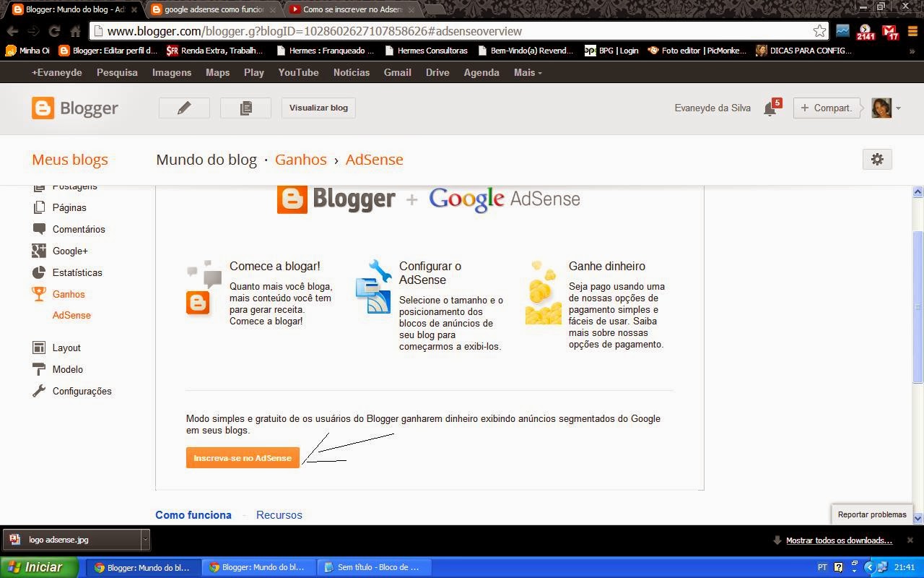924x578 pixels.
Task: Click Mostrar todos os downloads link
Action: click(839, 540)
